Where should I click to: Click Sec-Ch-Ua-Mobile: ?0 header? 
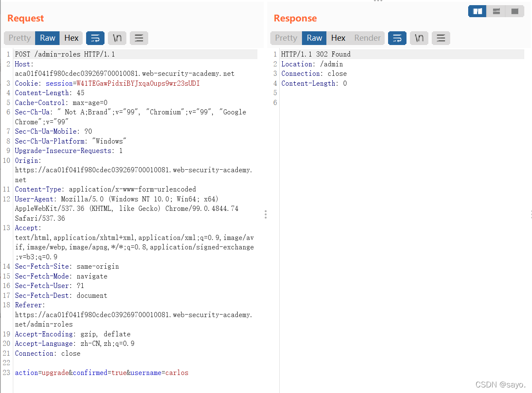pos(54,132)
